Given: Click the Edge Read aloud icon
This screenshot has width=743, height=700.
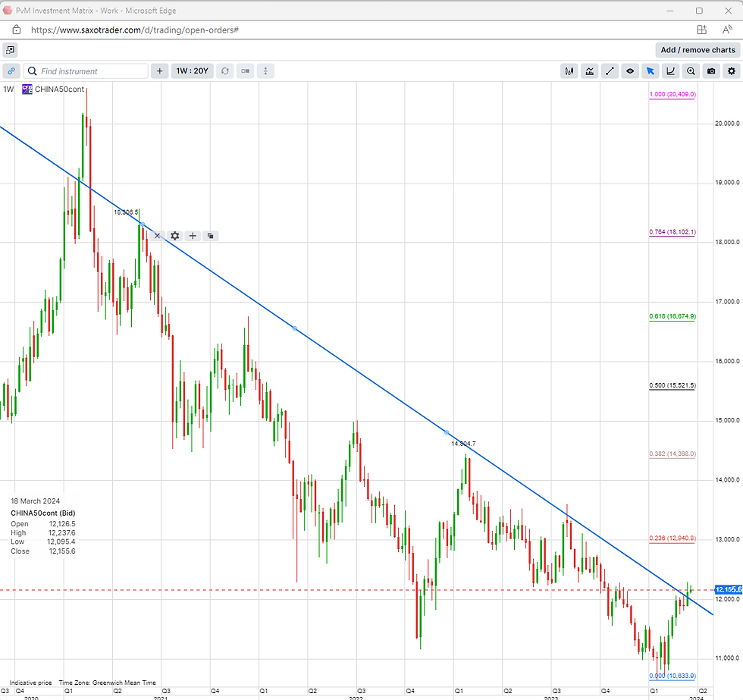Looking at the screenshot, I should pyautogui.click(x=727, y=30).
